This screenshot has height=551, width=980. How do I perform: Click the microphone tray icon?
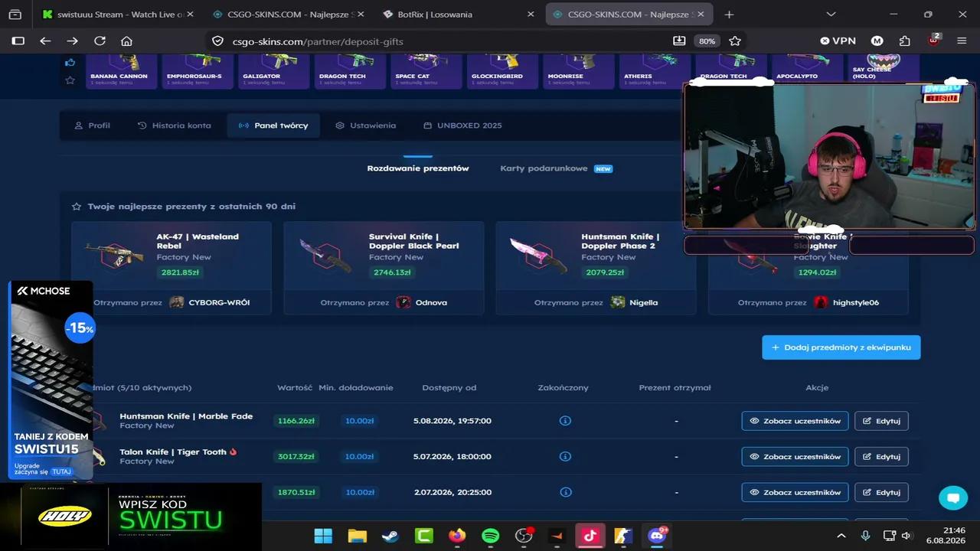tap(865, 536)
